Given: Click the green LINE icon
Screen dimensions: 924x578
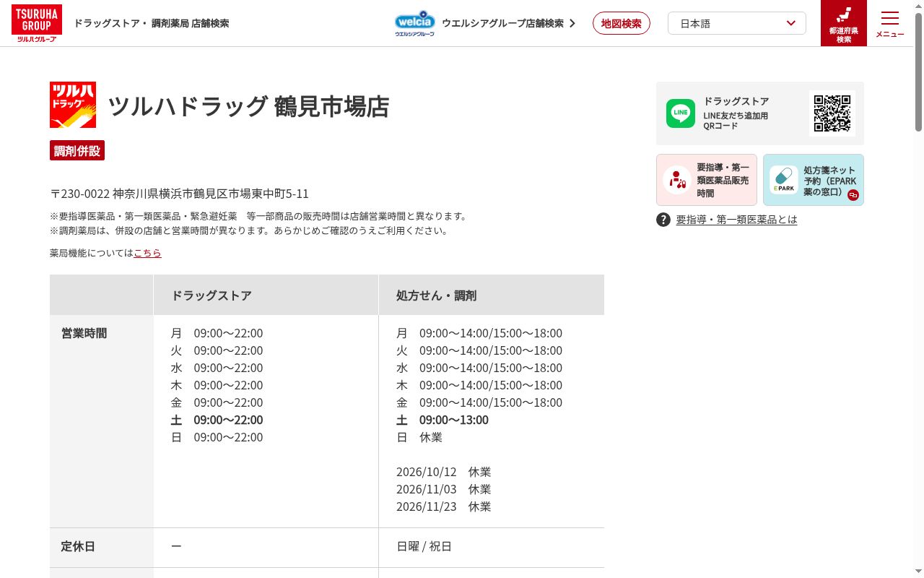Looking at the screenshot, I should point(681,113).
